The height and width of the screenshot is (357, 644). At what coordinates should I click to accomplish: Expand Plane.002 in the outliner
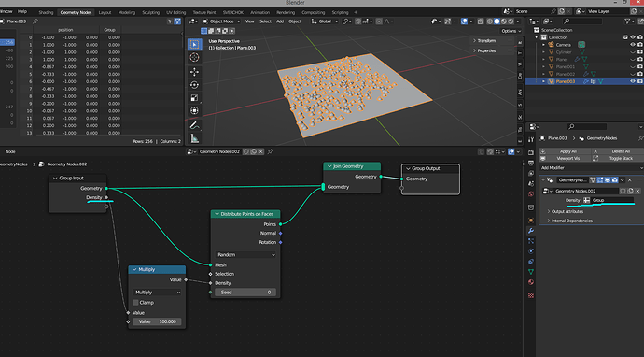[544, 74]
